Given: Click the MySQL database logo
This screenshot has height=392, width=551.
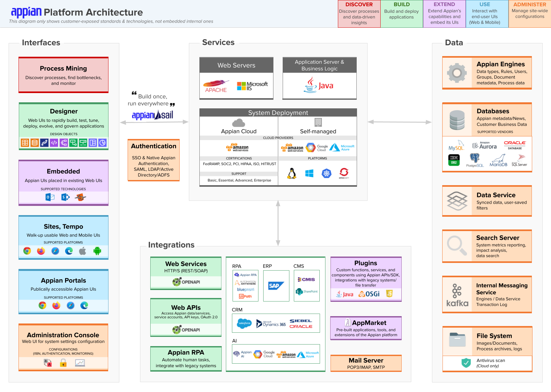Looking at the screenshot, I should tap(456, 146).
